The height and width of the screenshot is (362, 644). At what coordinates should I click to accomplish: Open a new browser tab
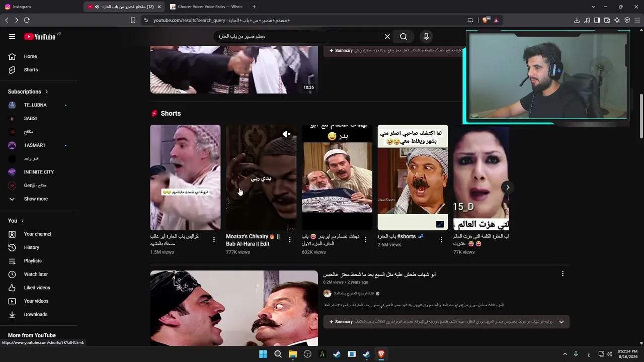coord(254,7)
